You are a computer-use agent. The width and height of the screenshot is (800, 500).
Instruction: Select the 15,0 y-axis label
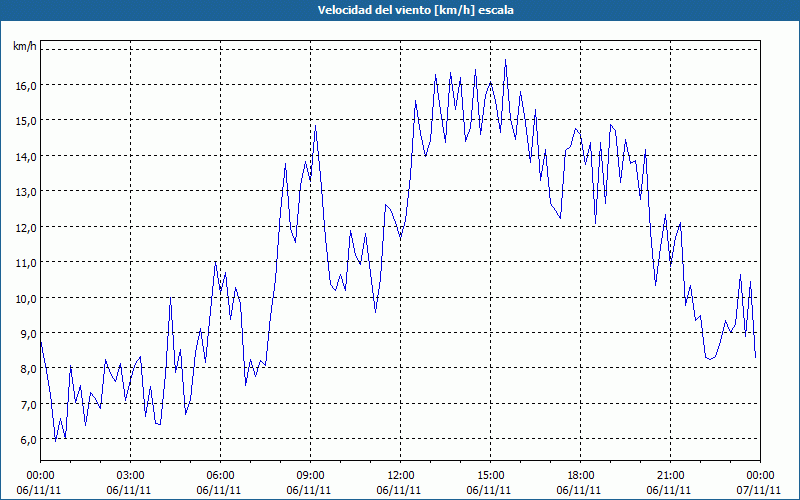coord(26,121)
